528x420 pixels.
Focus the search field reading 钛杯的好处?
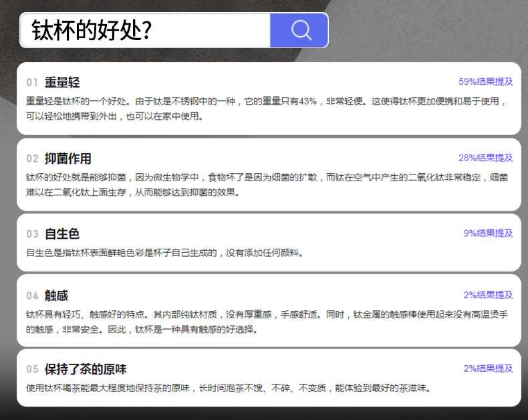click(145, 30)
